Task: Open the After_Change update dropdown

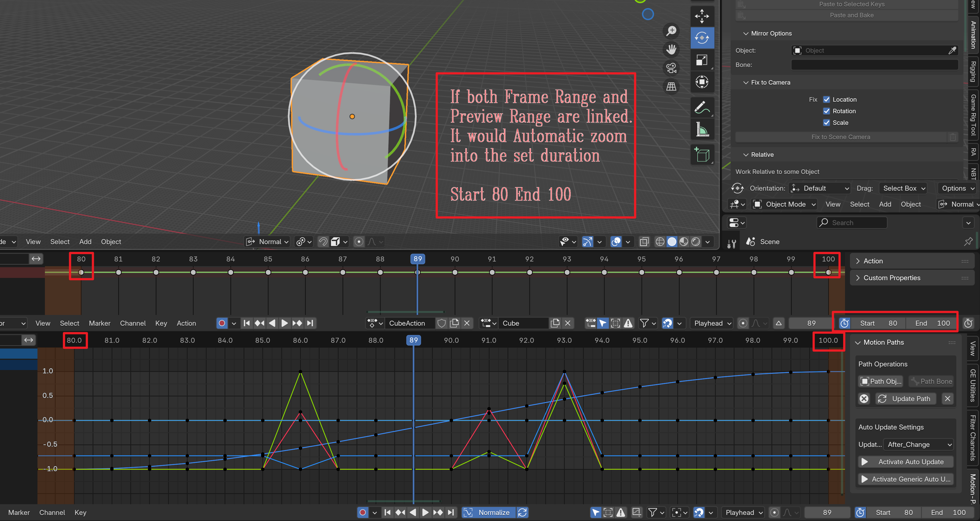Action: pyautogui.click(x=919, y=444)
